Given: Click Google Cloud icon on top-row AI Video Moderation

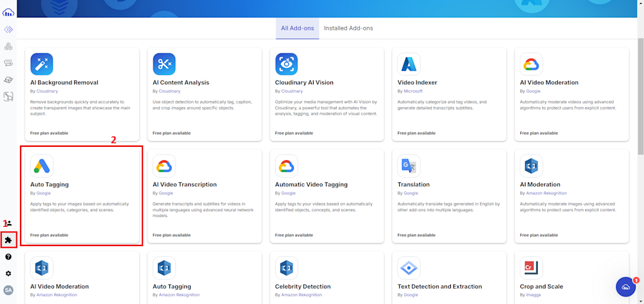Looking at the screenshot, I should point(531,64).
